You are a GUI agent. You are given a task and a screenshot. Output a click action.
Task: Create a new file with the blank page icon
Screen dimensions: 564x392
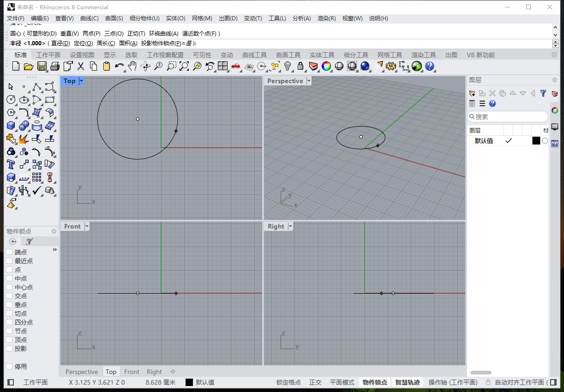click(16, 66)
